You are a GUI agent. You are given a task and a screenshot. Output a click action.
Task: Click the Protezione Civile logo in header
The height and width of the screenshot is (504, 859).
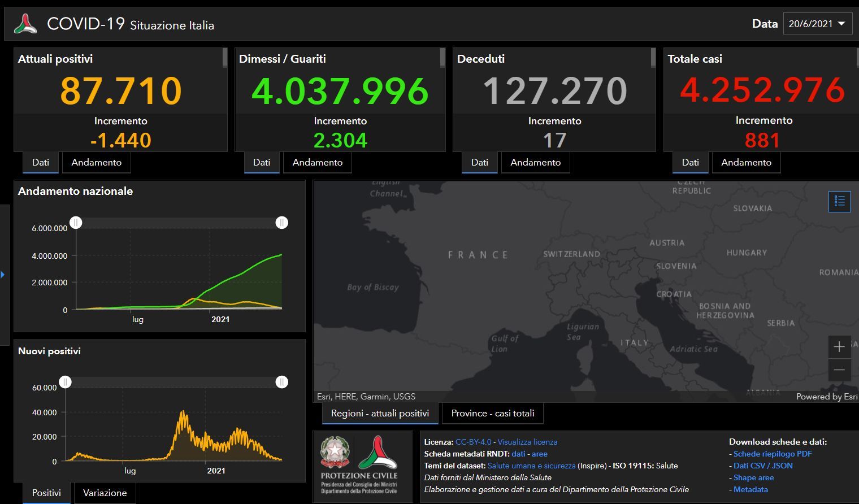[25, 24]
